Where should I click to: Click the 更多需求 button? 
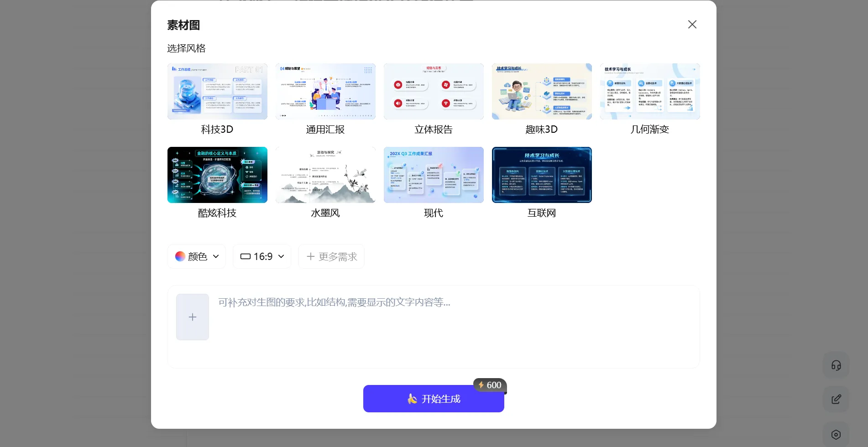coord(331,256)
